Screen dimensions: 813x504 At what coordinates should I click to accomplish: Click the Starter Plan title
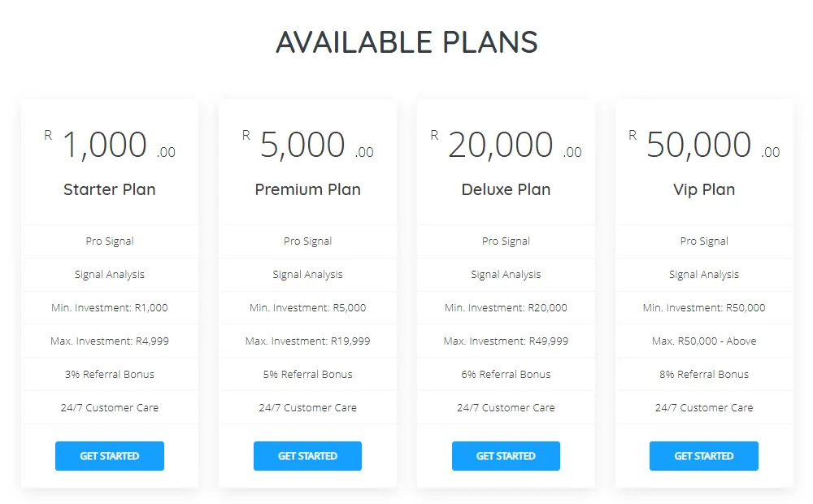110,189
